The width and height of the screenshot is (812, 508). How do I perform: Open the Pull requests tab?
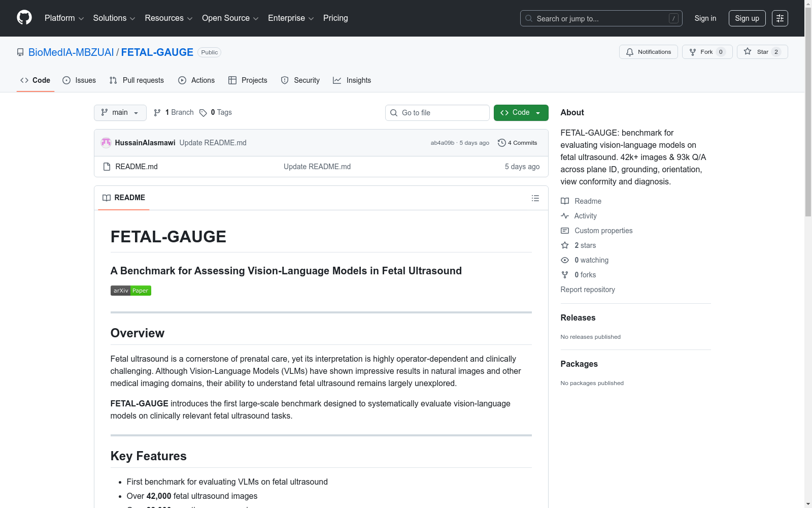pos(137,80)
